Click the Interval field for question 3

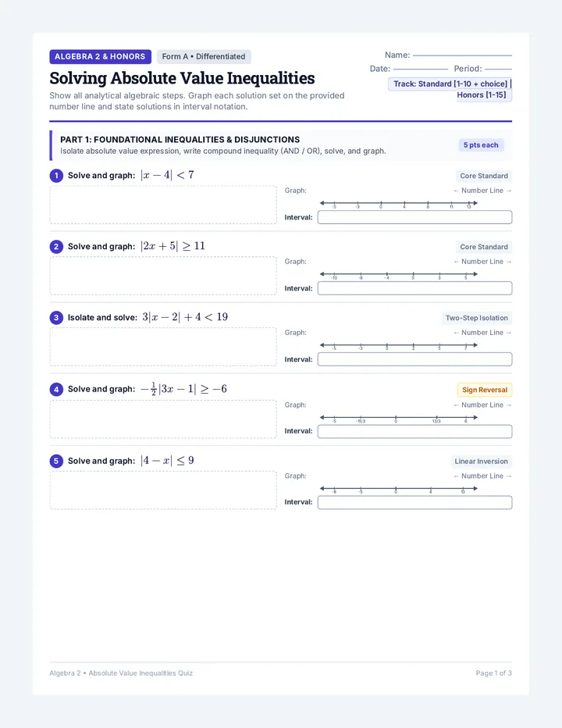(415, 359)
